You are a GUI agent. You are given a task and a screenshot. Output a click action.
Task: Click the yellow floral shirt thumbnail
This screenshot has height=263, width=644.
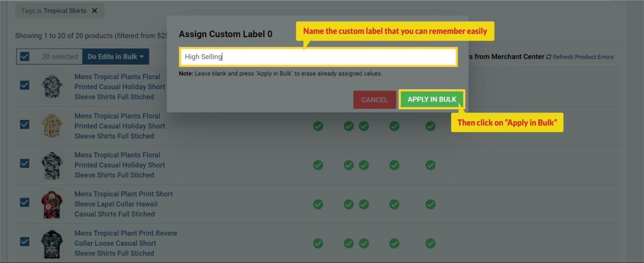pyautogui.click(x=52, y=126)
